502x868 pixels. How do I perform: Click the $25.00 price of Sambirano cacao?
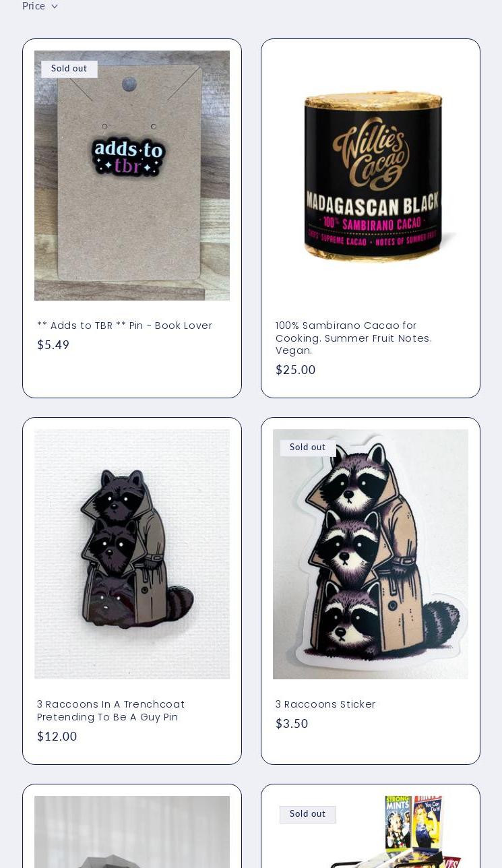click(296, 370)
